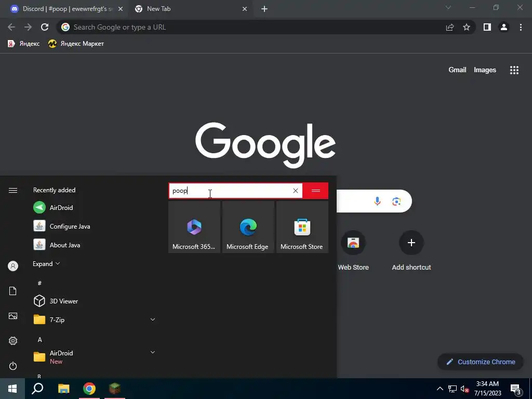Open the tab search dropdown arrow
Screen dimensions: 532x399
tap(448, 7)
